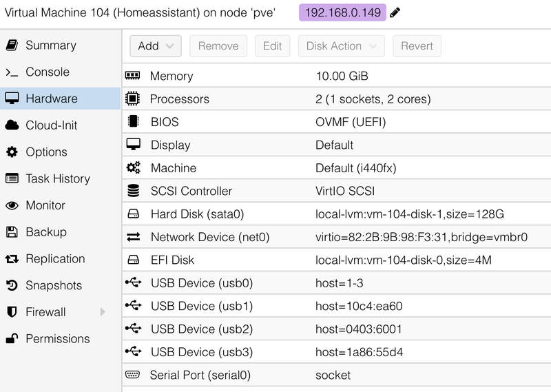Viewport: 551px width, 392px height.
Task: Click the Network Device arrows icon
Action: pos(133,237)
